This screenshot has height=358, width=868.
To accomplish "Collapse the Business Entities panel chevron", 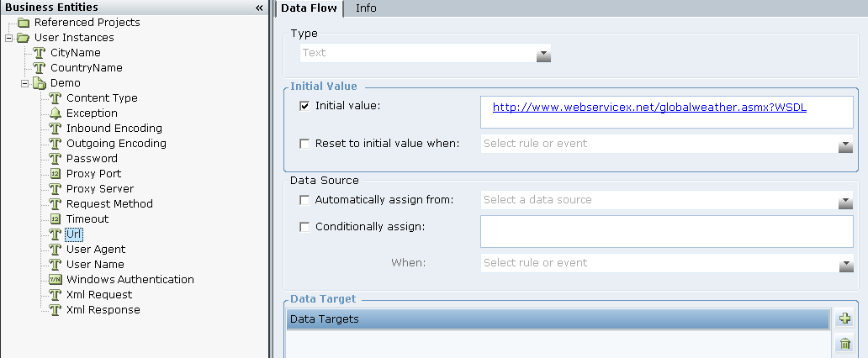I will [x=259, y=8].
